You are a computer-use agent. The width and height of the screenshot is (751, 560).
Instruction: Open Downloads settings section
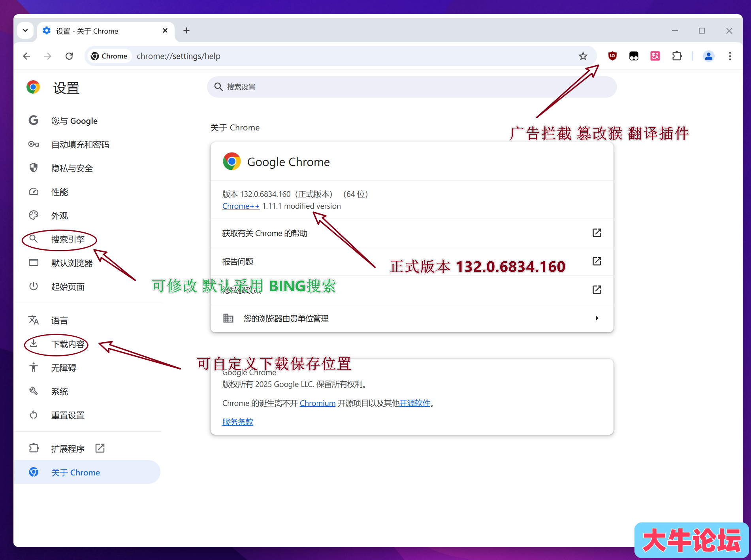87,344
